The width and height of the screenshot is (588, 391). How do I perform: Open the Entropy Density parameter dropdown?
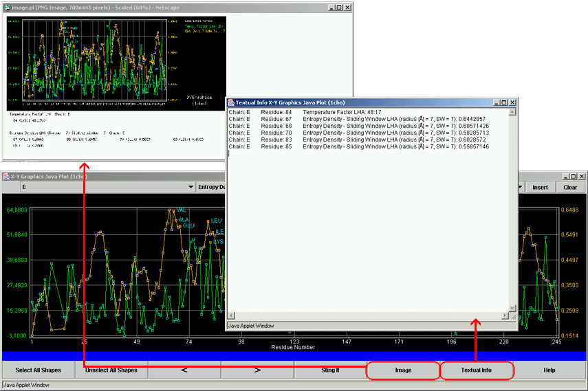212,187
